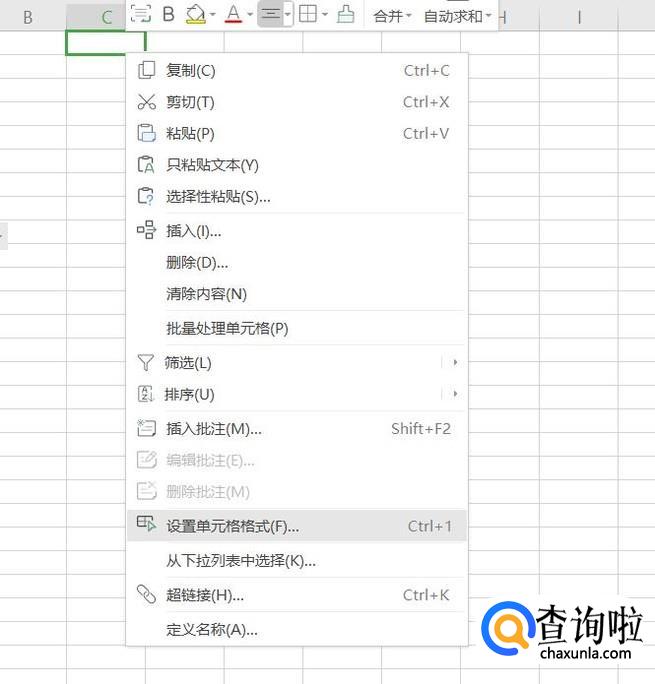Choose 剪切(T) from context menu
655x684 pixels.
tap(297, 102)
